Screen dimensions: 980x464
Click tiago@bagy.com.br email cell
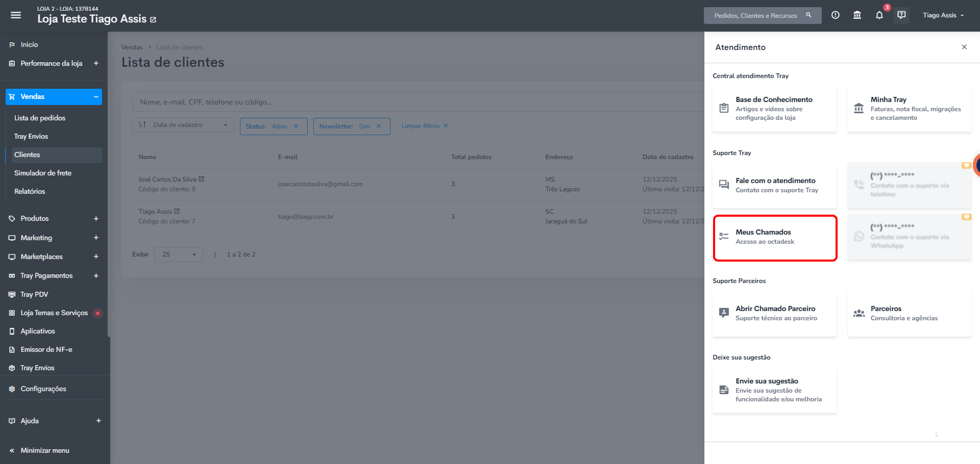click(305, 217)
